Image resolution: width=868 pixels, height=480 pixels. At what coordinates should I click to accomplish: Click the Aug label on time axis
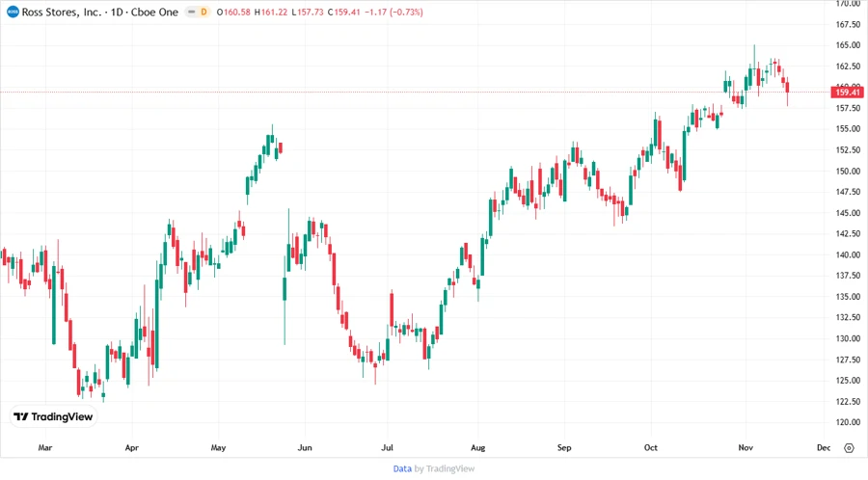pyautogui.click(x=477, y=448)
